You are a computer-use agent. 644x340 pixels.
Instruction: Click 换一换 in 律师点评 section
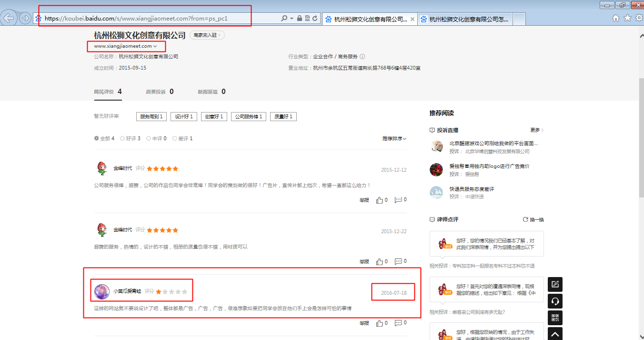[537, 220]
